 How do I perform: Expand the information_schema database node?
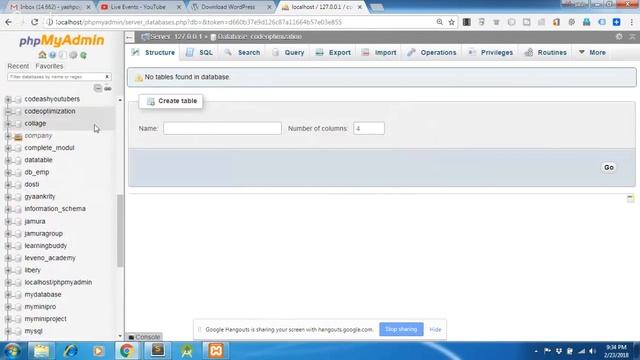(8, 209)
